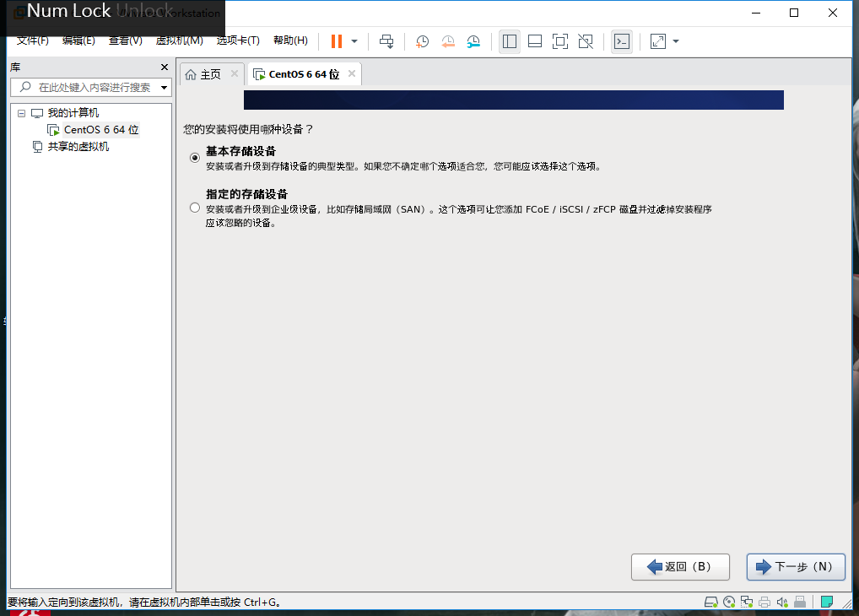The image size is (859, 616).
Task: Click the sound card status bar icon
Action: click(782, 602)
